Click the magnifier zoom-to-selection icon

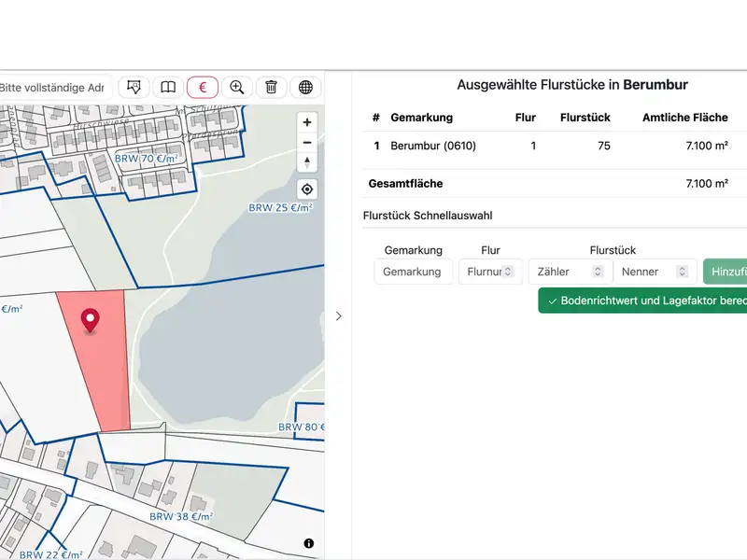(237, 87)
